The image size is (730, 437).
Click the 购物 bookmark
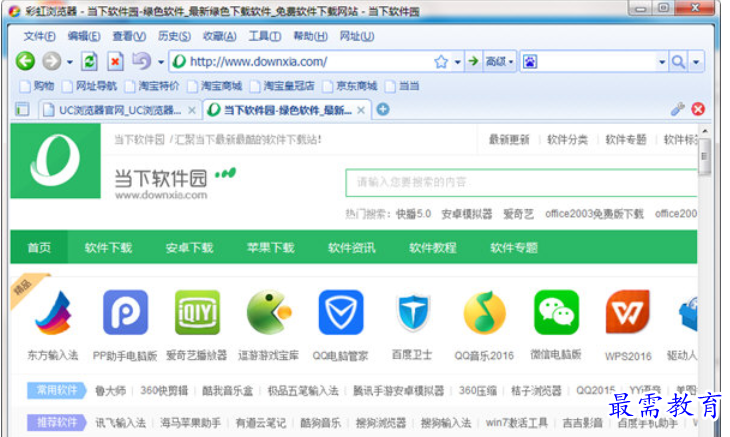[37, 86]
